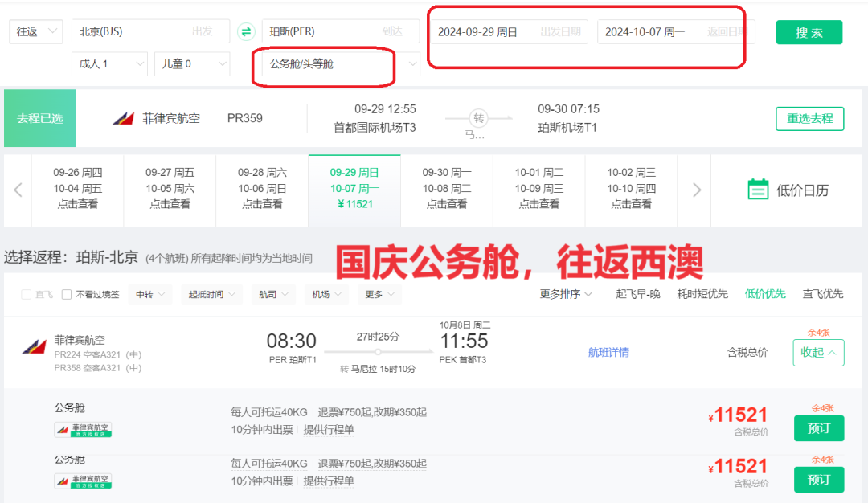
Task: Click the 提供行程单 link in first fare
Action: click(x=329, y=429)
